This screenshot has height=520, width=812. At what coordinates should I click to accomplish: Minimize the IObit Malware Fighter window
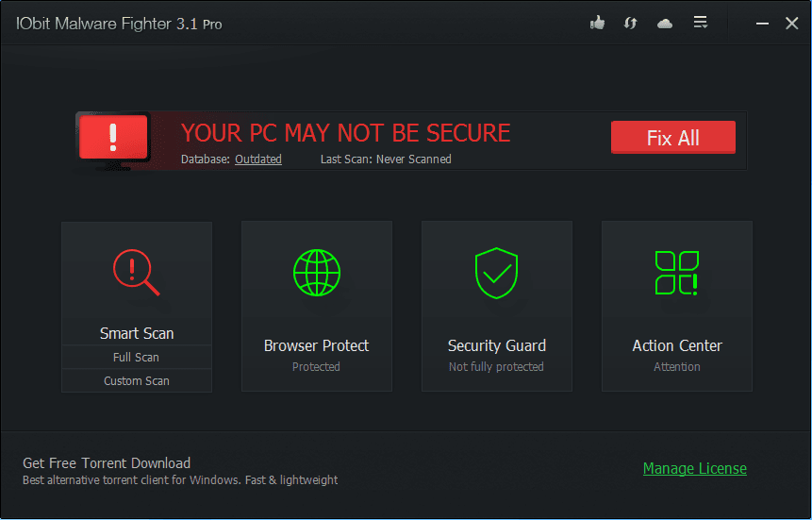coord(762,24)
